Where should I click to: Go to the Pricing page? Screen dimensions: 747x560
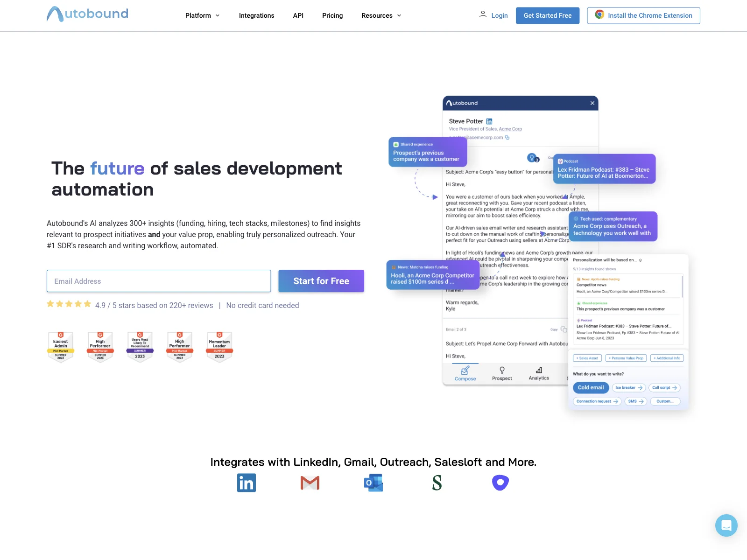pos(332,15)
